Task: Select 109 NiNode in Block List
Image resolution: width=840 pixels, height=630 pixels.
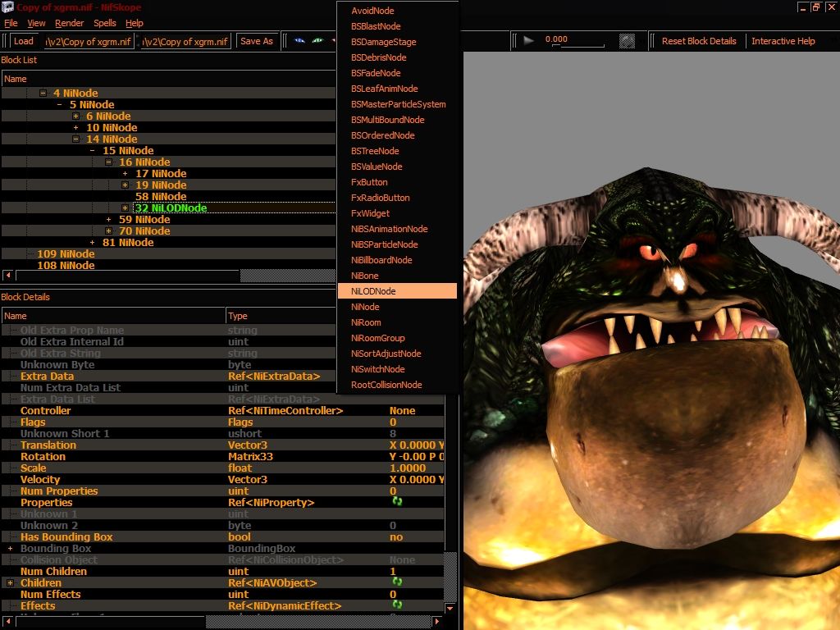Action: 66,254
